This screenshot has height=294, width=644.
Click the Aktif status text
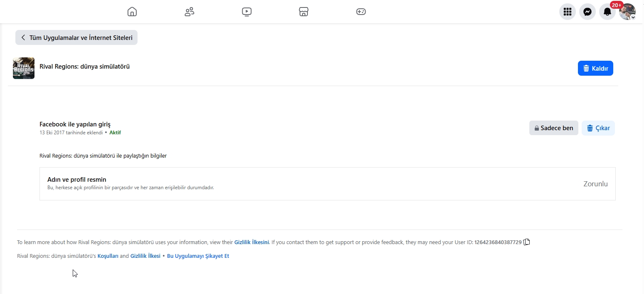point(115,133)
